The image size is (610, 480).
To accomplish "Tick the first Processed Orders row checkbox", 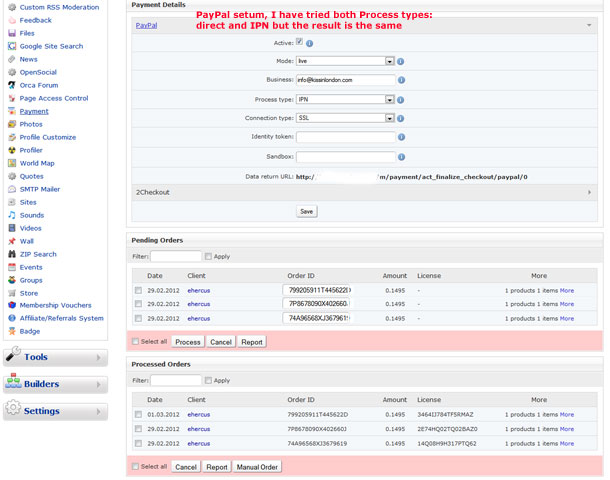I will (x=138, y=414).
